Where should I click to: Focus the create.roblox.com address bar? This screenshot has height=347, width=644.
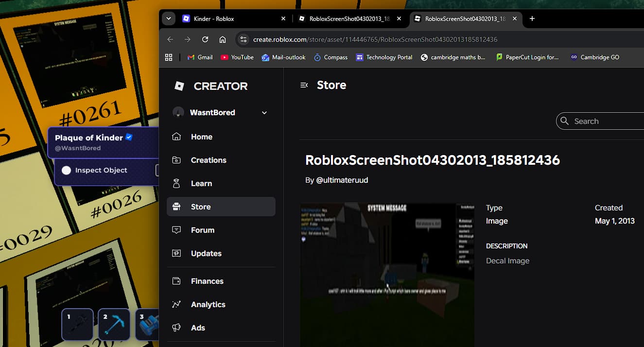[375, 39]
